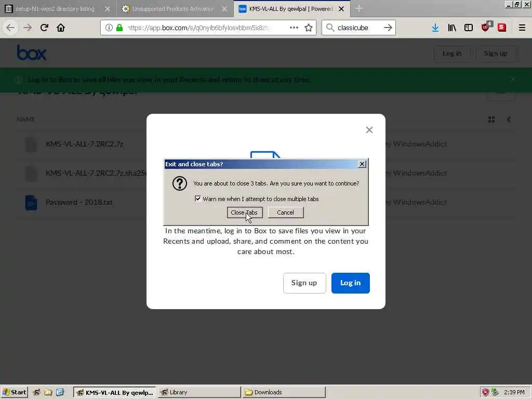The height and width of the screenshot is (399, 532).
Task: Open KMS-VL-ALL-7.2RC2.7z.sha256 file
Action: 96,173
